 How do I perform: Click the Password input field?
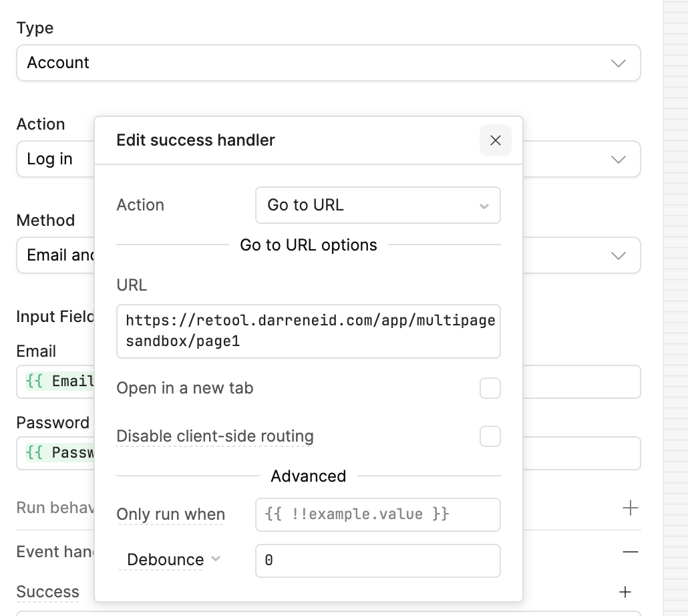pos(580,453)
